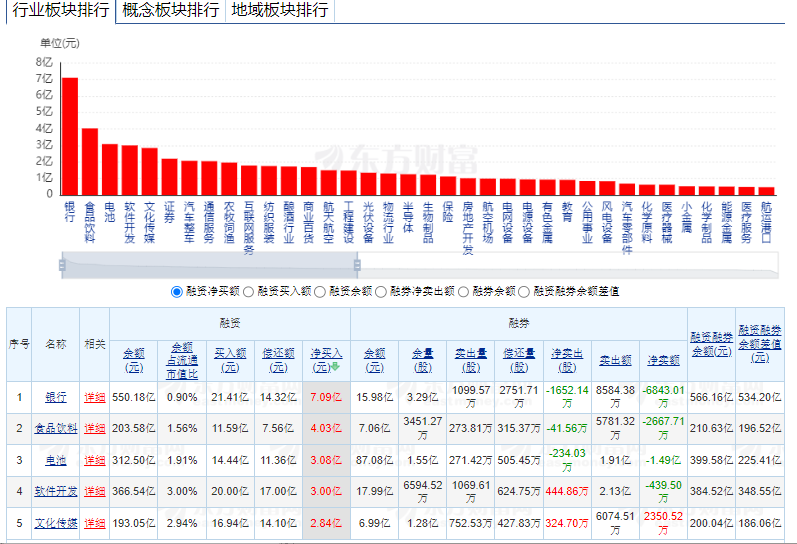Click the 文化传媒 name link in table
Viewport: 797px width, 544px height.
[x=56, y=523]
